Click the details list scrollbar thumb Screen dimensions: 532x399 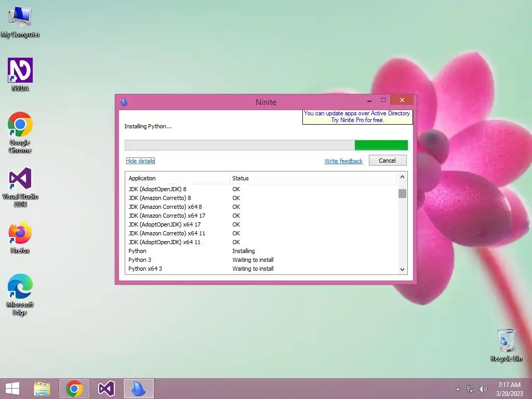pos(402,193)
